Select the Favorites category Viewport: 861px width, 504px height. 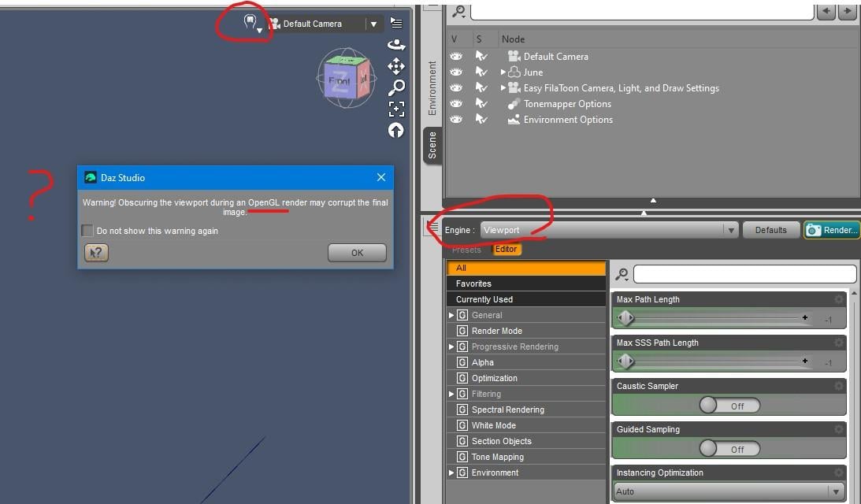point(526,283)
